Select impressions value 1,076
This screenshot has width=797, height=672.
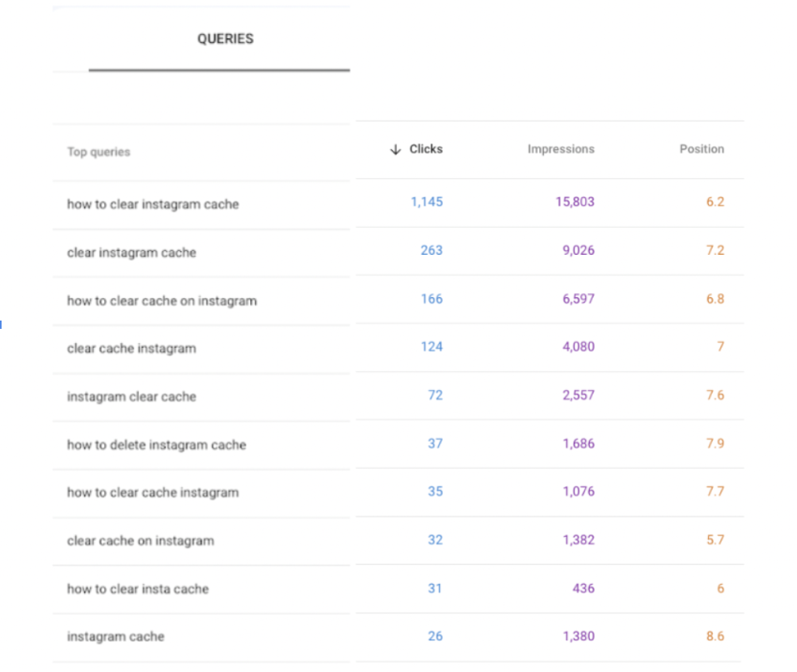coord(579,491)
